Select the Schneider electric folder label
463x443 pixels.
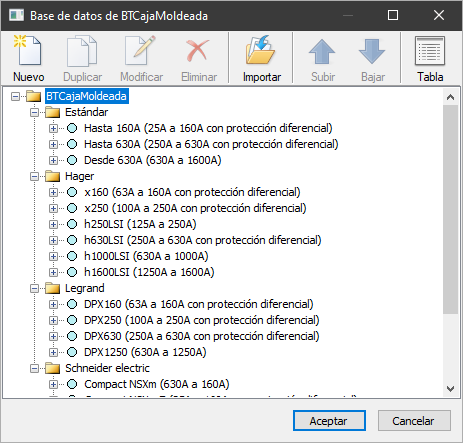[107, 368]
